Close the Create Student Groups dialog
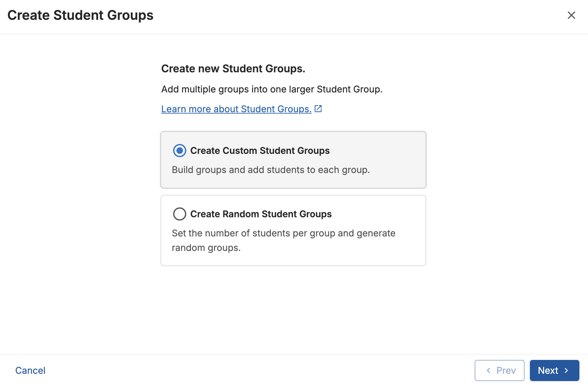Viewport: 588px width, 385px height. click(x=571, y=15)
